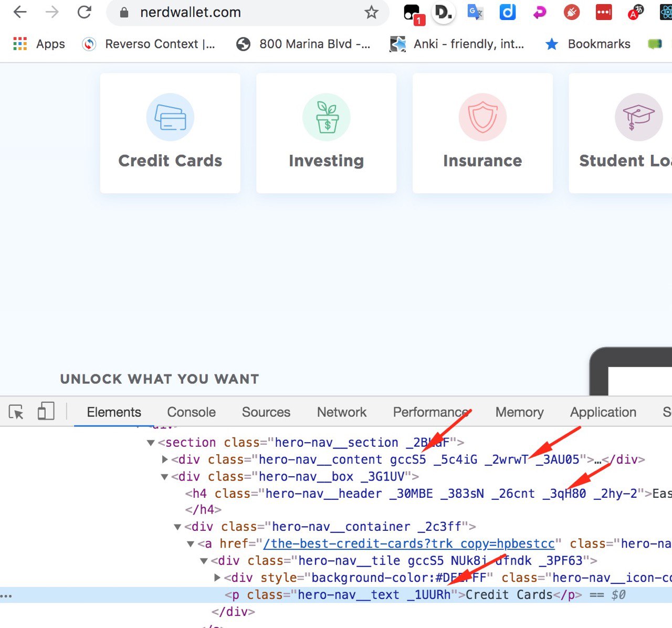Expand the background-color style div node
The width and height of the screenshot is (672, 628).
(217, 578)
